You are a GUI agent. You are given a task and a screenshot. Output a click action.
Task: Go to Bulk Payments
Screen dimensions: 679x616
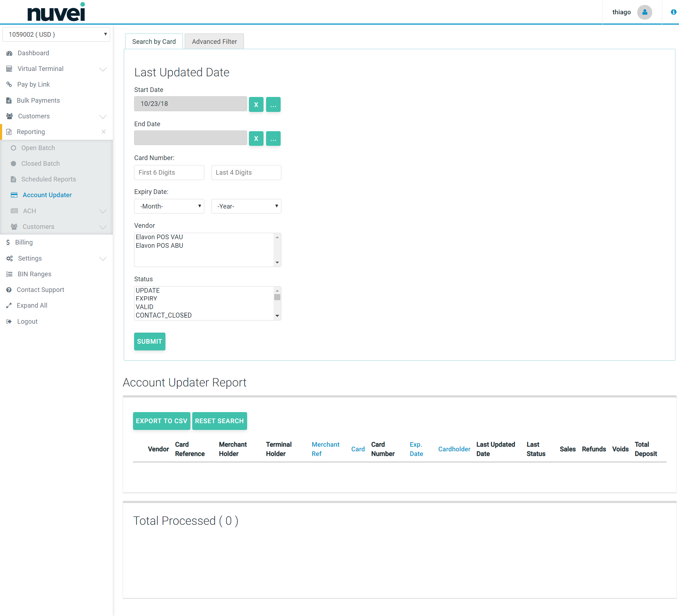pyautogui.click(x=38, y=101)
